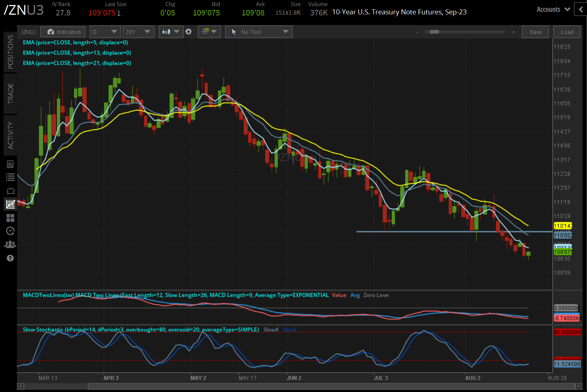Open the watchlist lines sidebar icon

coord(10,177)
